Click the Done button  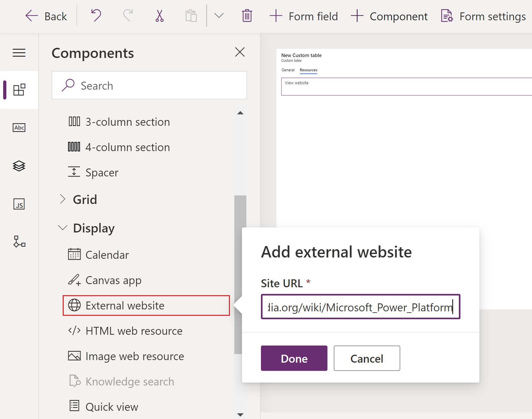pos(294,358)
